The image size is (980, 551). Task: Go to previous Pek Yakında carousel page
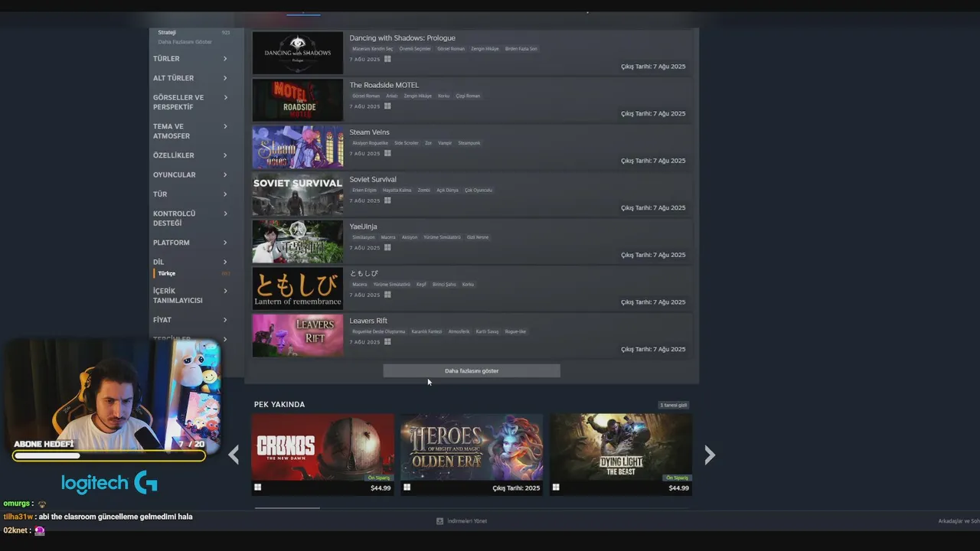click(234, 455)
